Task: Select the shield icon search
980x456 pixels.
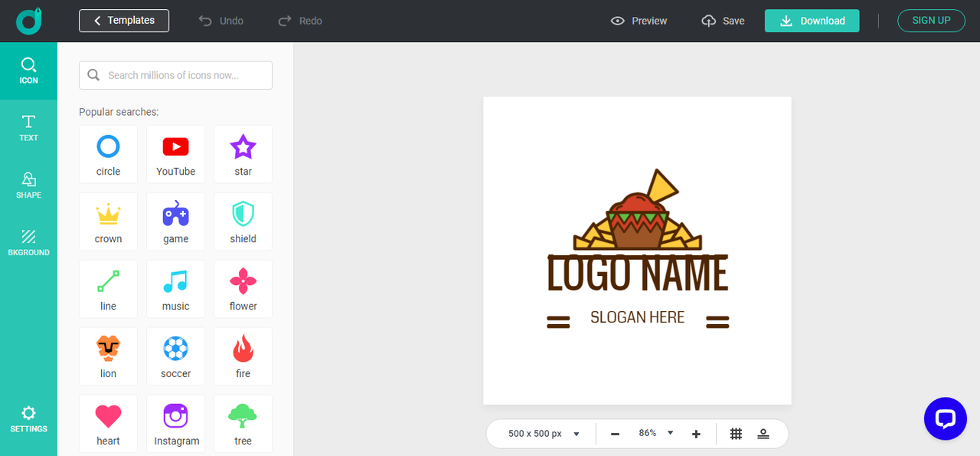Action: tap(243, 221)
